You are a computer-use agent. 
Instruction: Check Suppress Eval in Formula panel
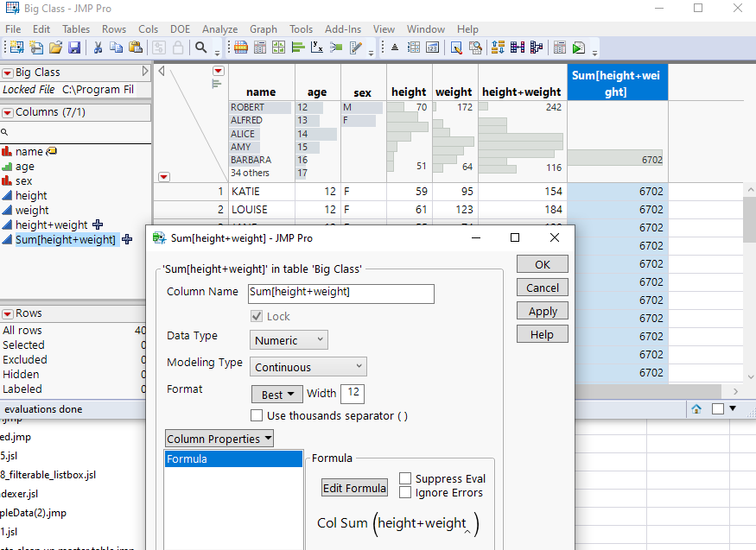pyautogui.click(x=404, y=477)
